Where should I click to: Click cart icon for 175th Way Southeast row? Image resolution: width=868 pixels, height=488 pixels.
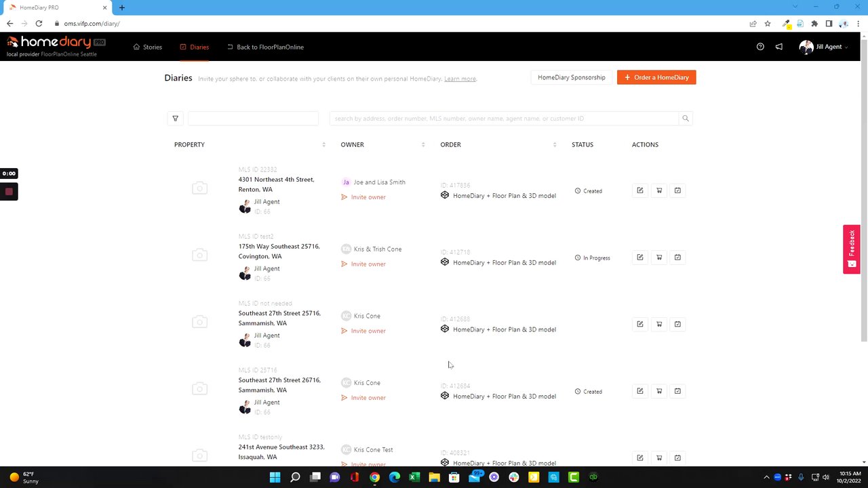tap(658, 258)
